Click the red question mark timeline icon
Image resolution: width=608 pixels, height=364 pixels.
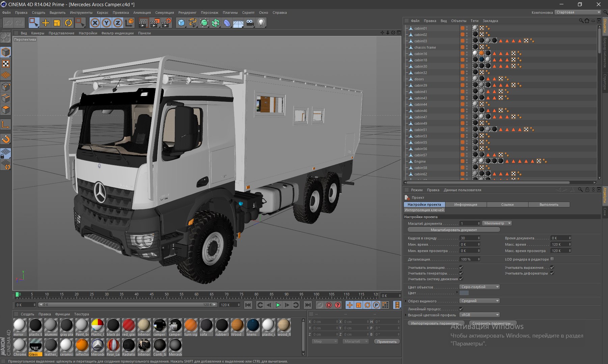337,305
